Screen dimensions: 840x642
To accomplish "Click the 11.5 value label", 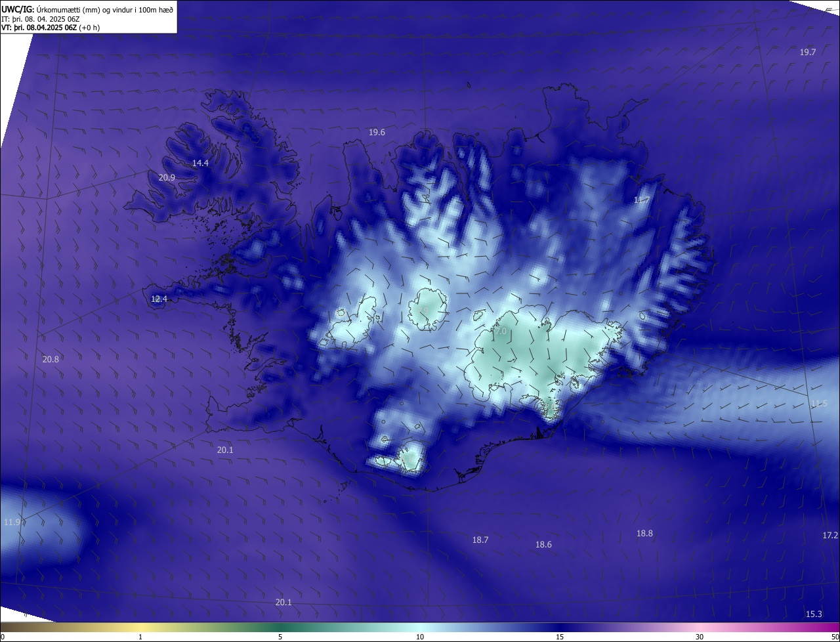I will (819, 403).
